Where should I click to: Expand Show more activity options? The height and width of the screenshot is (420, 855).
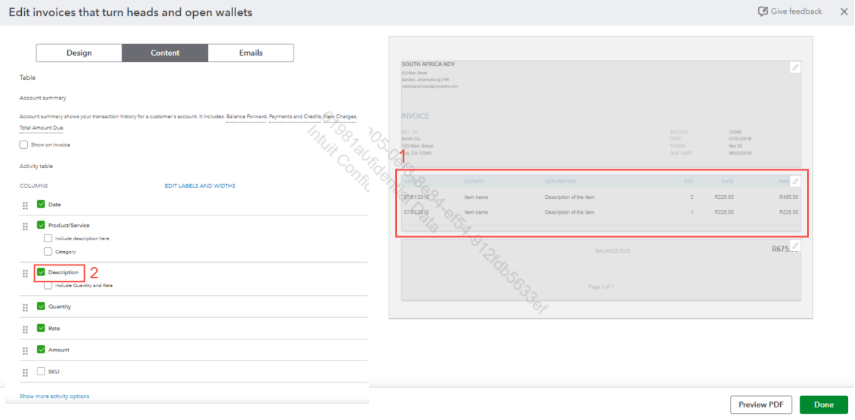(x=55, y=396)
